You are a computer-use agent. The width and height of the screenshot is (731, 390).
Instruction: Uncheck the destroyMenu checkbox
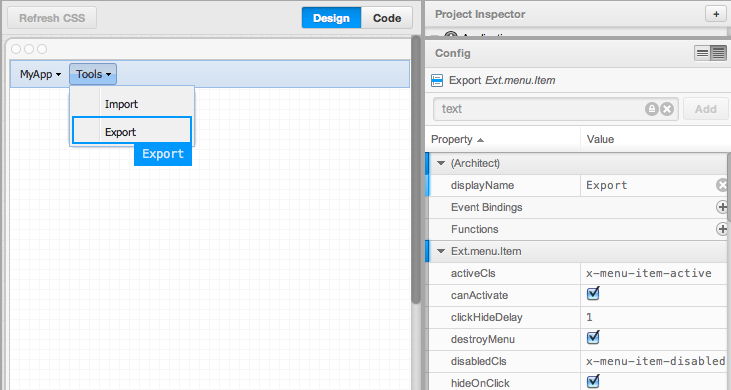click(593, 338)
